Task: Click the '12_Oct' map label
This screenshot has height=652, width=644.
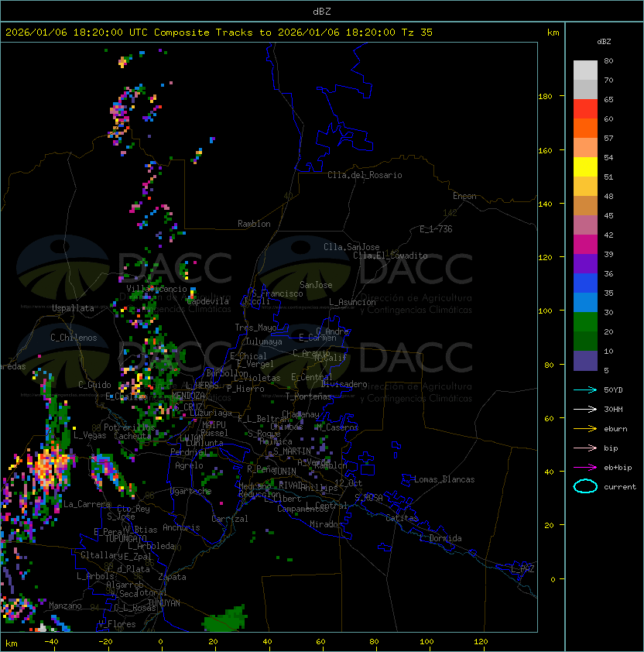Action: 348,482
